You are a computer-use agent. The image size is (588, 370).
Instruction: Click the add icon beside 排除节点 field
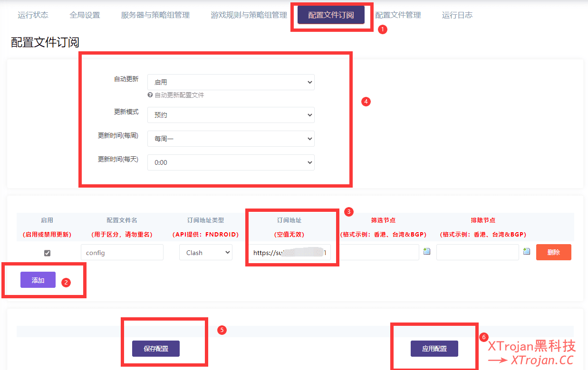(x=527, y=251)
